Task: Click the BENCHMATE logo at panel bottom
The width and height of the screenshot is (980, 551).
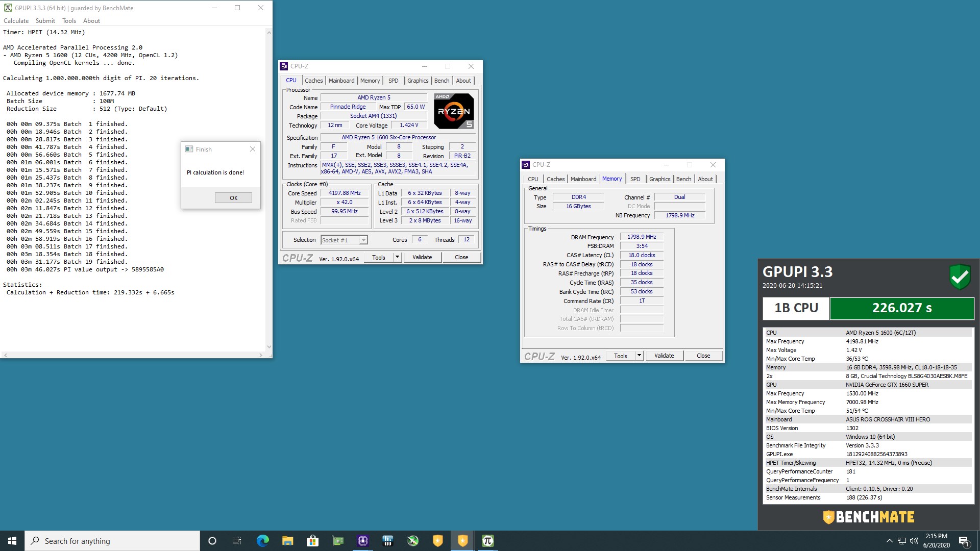Action: point(869,517)
